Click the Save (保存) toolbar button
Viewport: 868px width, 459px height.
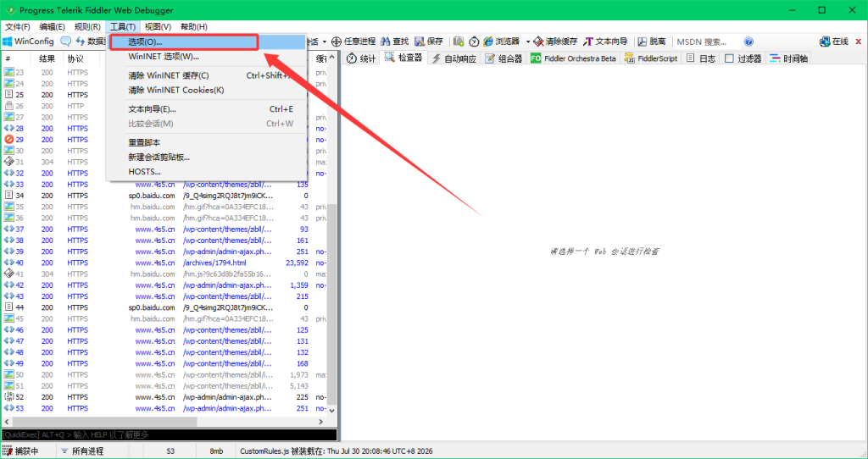coord(429,41)
